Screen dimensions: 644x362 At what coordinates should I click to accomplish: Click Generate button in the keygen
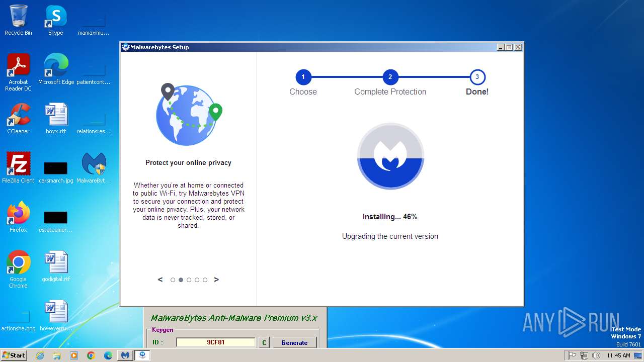[294, 342]
